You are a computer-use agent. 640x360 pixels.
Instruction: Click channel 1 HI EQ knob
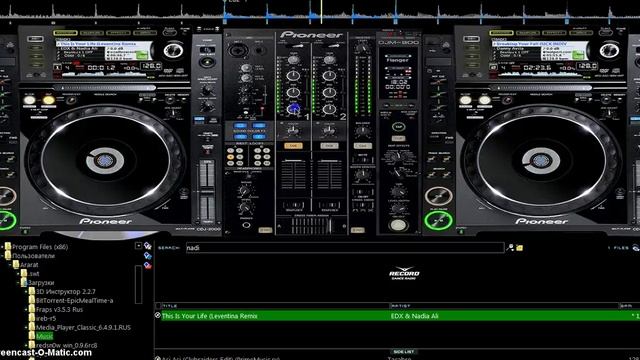click(x=293, y=76)
